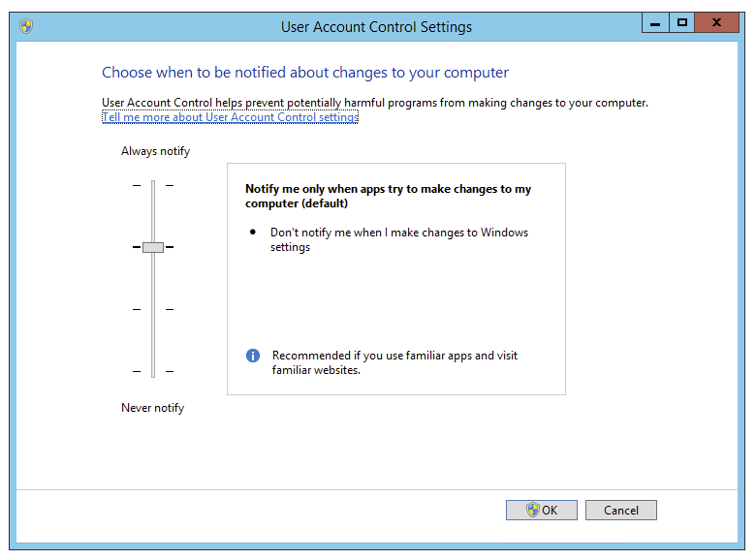Maximize the User Account Control Settings window
Screen dimensions: 756x560
point(682,22)
